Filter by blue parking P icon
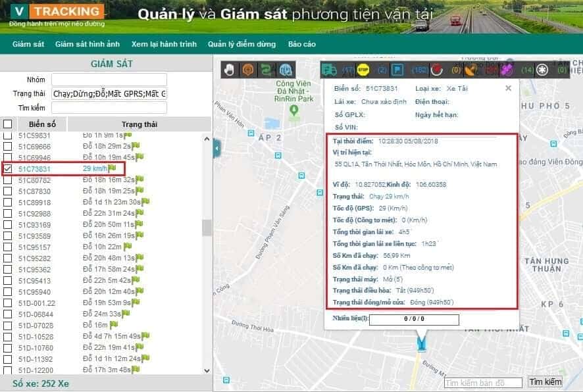Viewport: 583px width, 392px height. 397,70
